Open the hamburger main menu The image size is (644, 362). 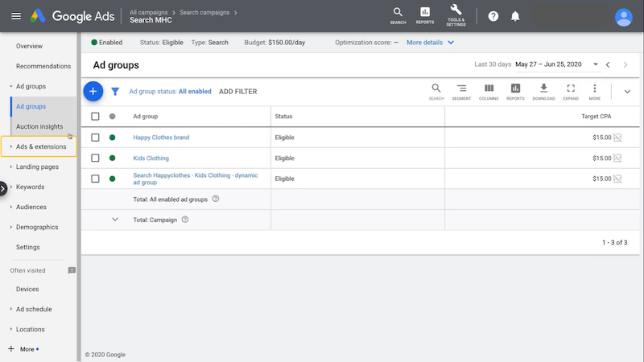pyautogui.click(x=16, y=16)
